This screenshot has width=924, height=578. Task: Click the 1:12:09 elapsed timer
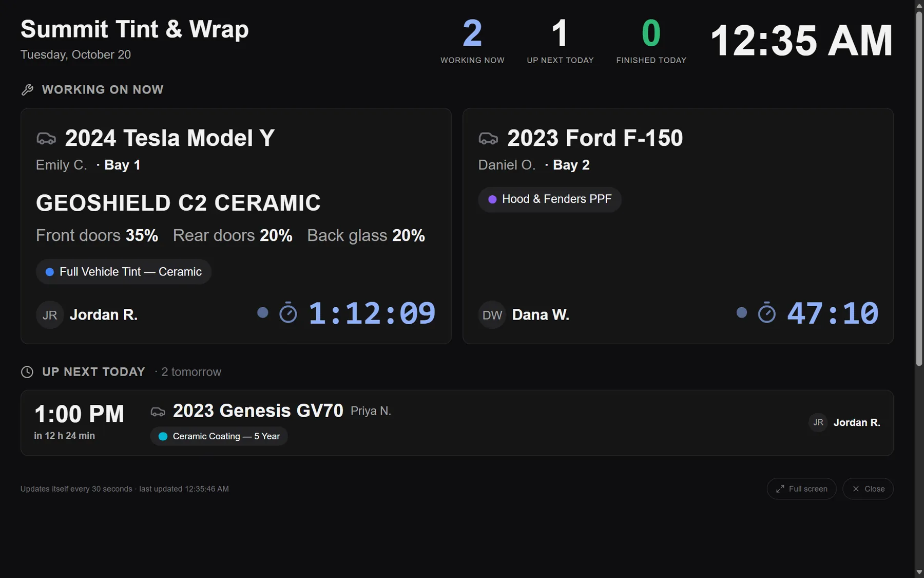(x=372, y=313)
